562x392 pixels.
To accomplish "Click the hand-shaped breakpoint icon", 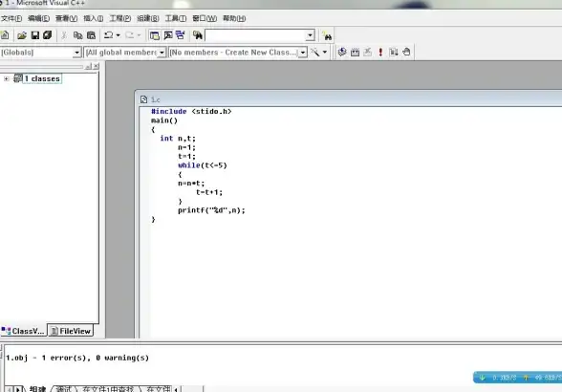I will click(406, 52).
